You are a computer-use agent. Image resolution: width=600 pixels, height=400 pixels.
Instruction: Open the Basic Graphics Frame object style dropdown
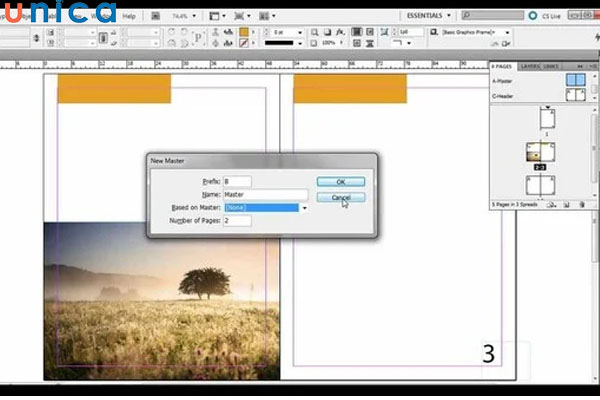[507, 32]
